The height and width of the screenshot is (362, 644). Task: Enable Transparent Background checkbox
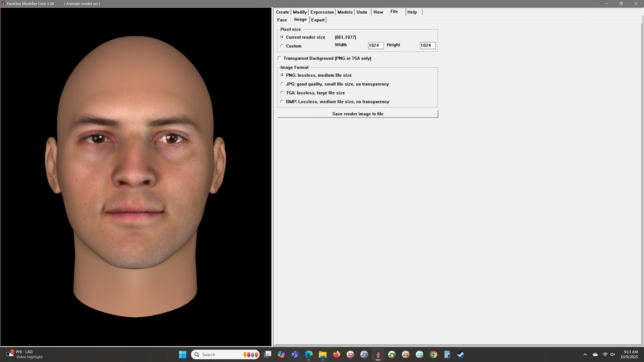280,58
